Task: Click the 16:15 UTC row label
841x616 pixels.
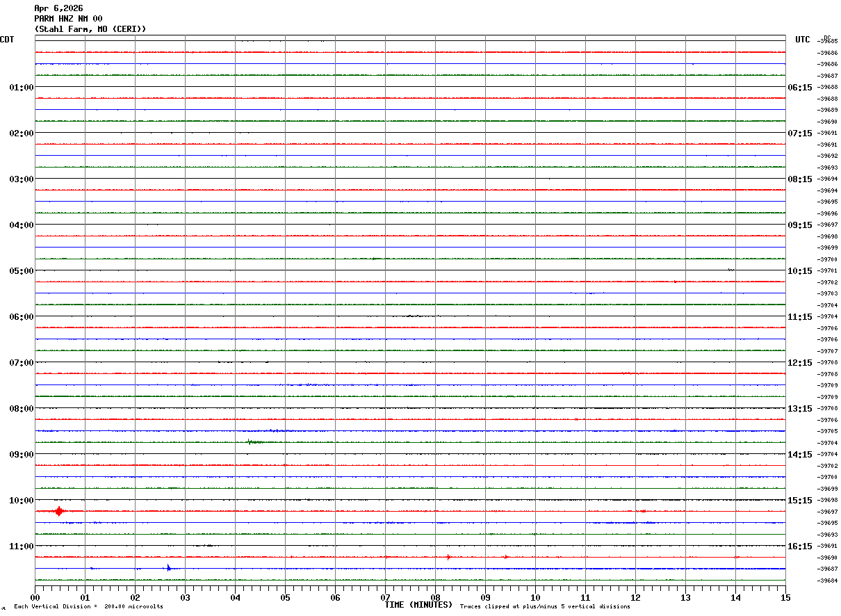Action: point(800,546)
